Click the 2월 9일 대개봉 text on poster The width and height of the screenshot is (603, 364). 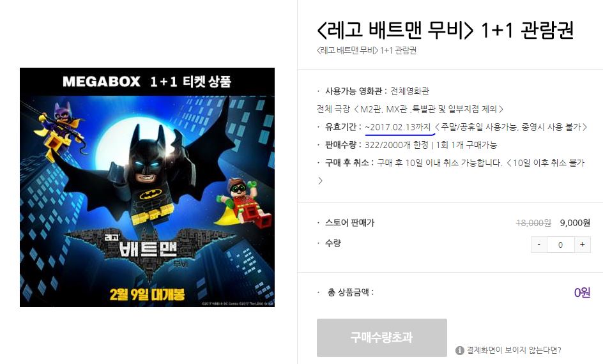pos(147,294)
